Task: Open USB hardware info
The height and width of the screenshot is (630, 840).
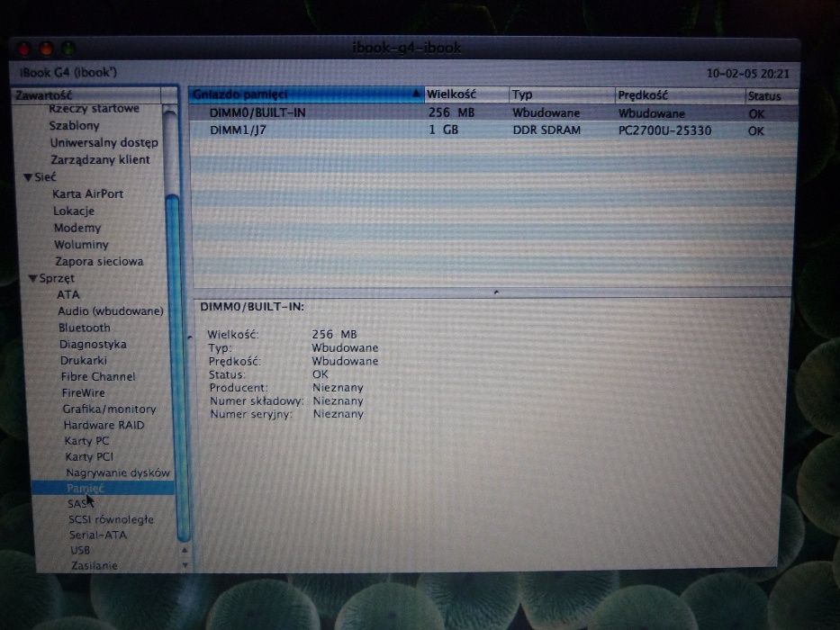Action: (x=80, y=550)
